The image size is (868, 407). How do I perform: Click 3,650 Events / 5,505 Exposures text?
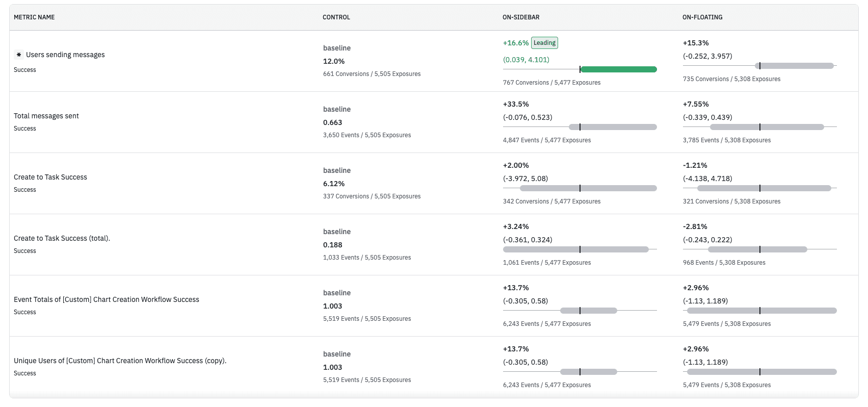point(367,135)
